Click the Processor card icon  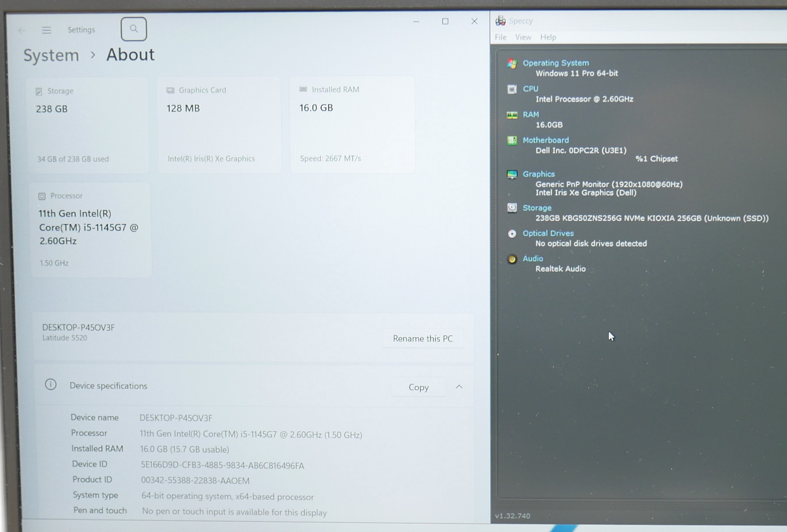(x=42, y=196)
